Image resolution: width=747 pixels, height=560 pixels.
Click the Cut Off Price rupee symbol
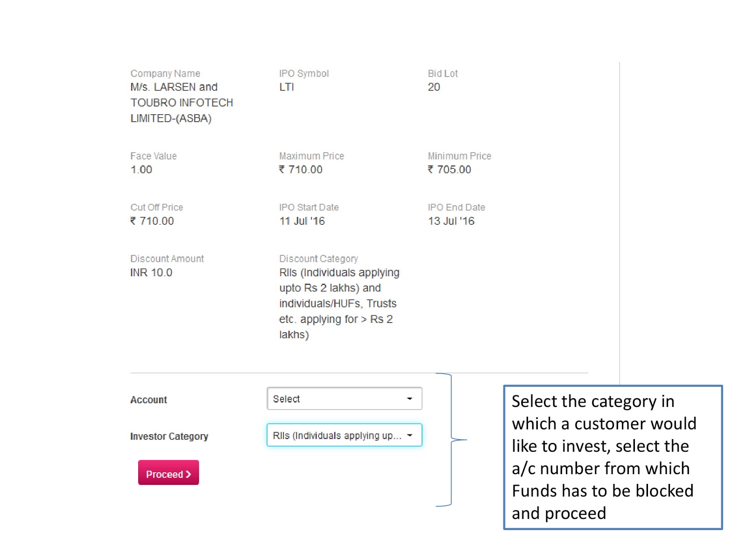coord(133,221)
